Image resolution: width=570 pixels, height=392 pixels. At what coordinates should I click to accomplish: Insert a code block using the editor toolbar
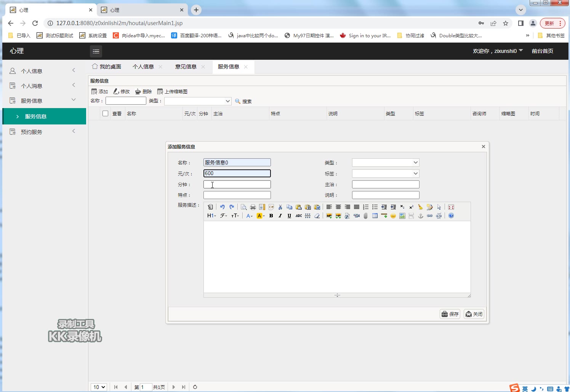(x=271, y=207)
